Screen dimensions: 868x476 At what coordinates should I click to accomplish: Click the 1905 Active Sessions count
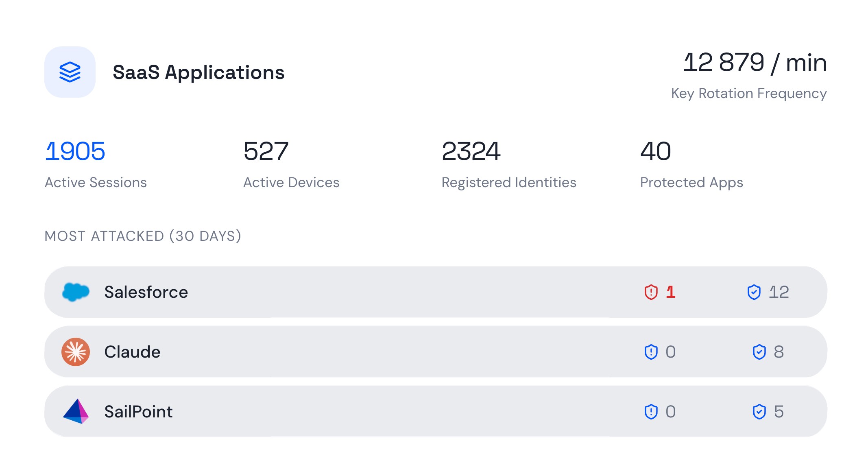[x=75, y=151]
